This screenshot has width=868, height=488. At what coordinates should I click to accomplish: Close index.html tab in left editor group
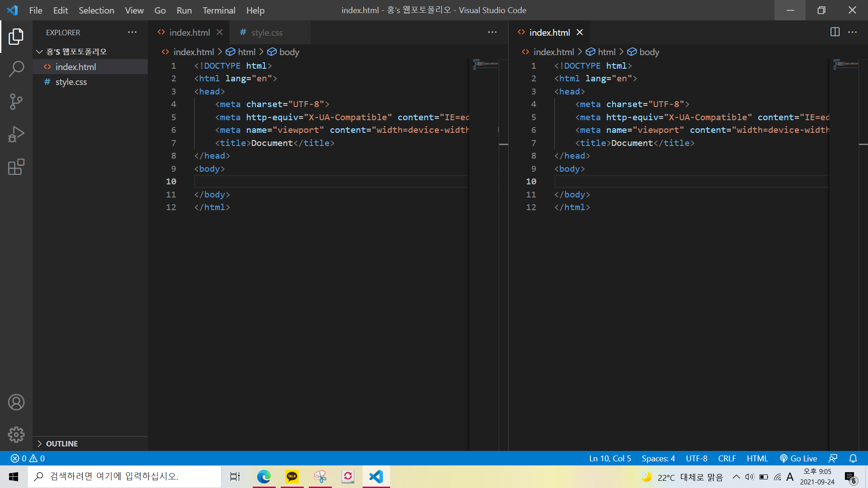click(219, 32)
